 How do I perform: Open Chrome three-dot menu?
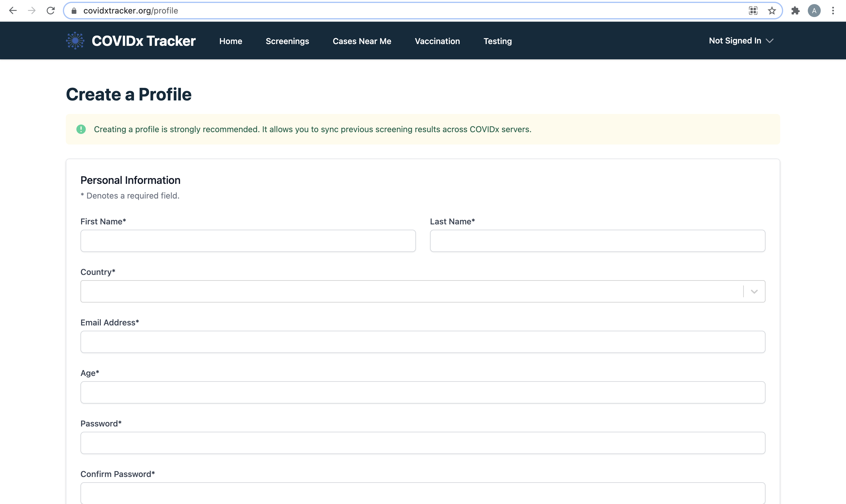(x=833, y=11)
